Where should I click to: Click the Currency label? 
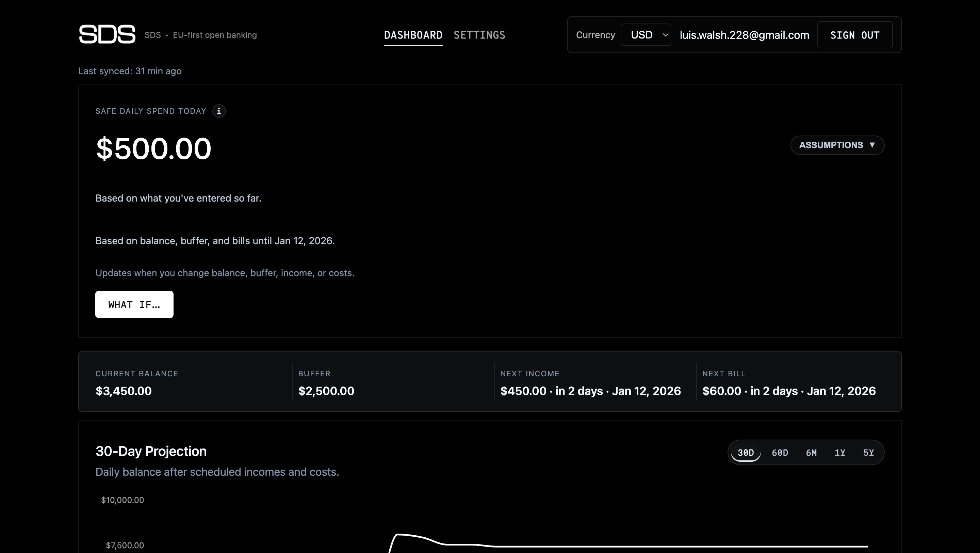[595, 35]
